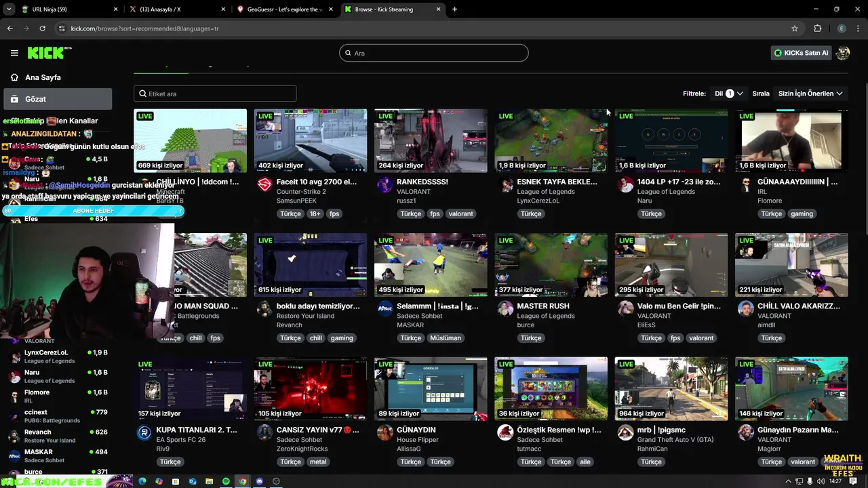Close the URL Ninja tab
Viewport: 868px width, 488px height.
(115, 9)
